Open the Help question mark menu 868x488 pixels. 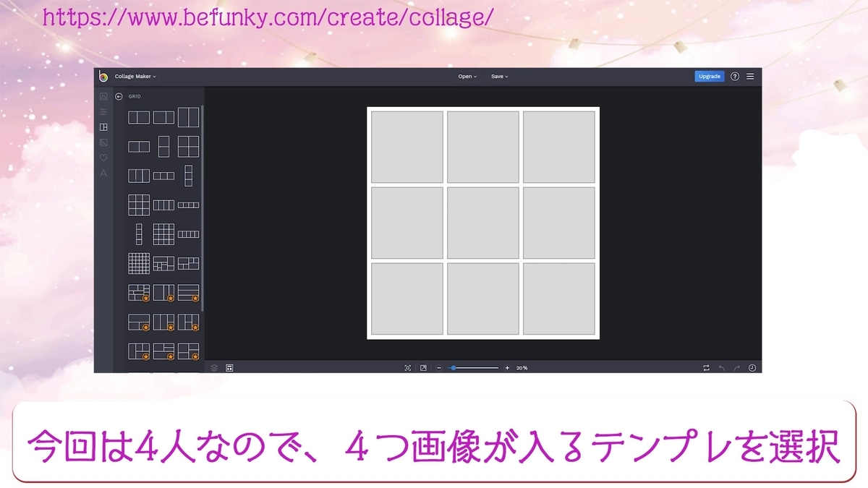point(735,76)
